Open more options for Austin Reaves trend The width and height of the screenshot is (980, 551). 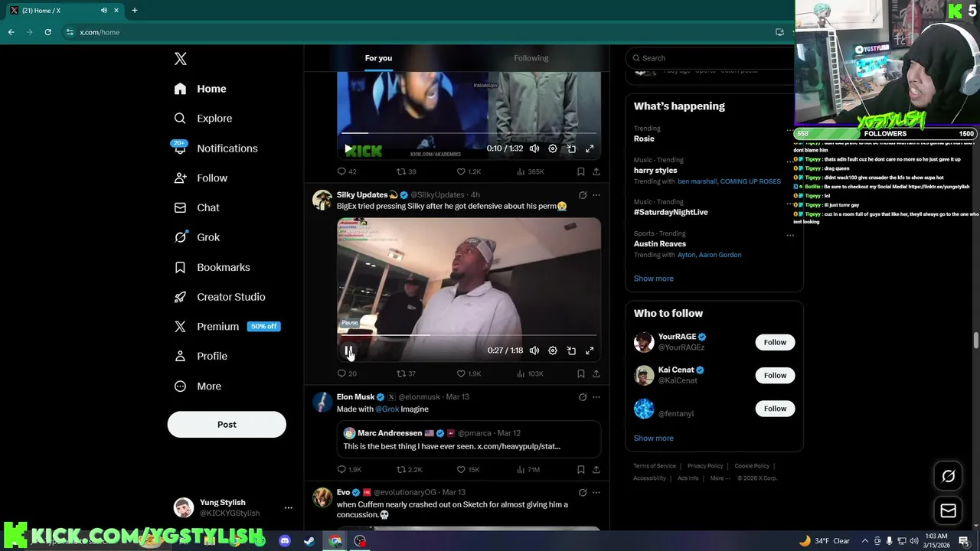(x=790, y=235)
